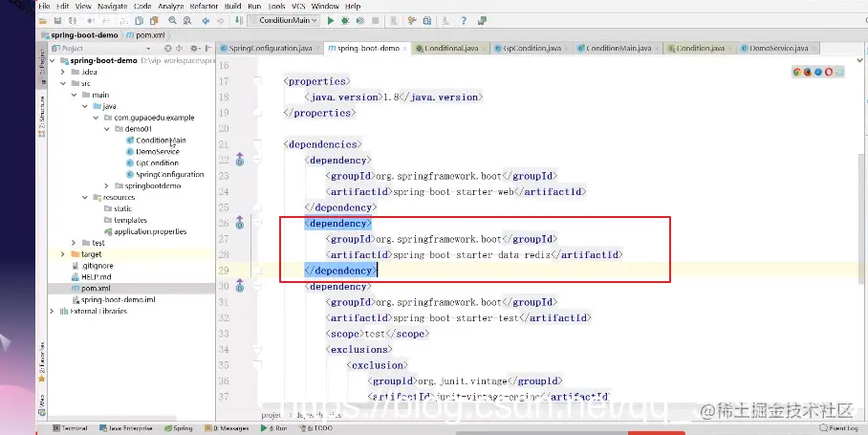
Task: Switch to GpCondition.java tab
Action: (x=532, y=48)
